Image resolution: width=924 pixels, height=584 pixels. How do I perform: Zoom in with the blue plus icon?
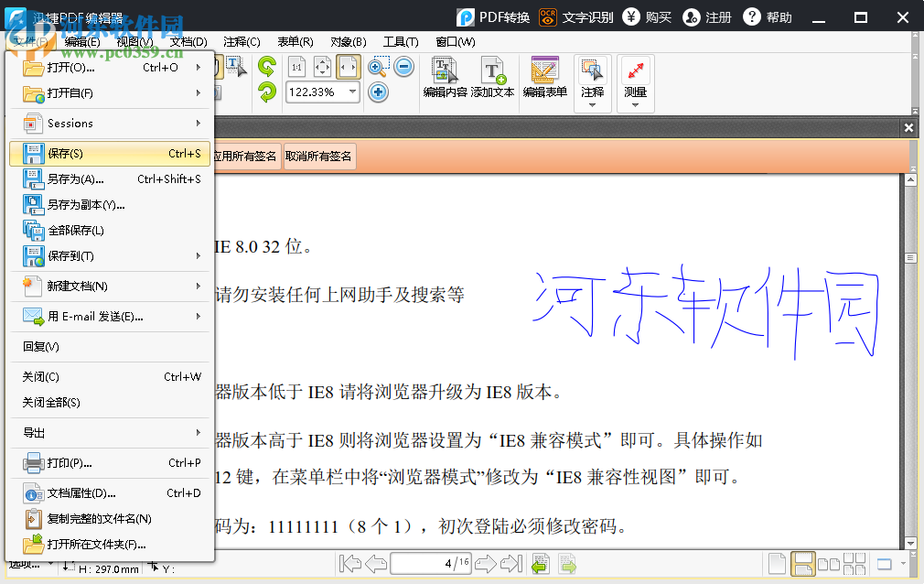(x=377, y=92)
